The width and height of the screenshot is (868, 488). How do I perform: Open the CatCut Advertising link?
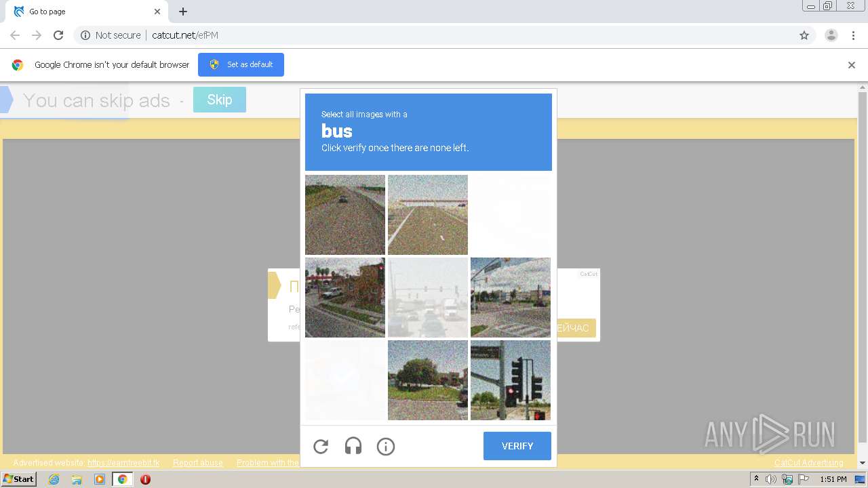click(809, 463)
